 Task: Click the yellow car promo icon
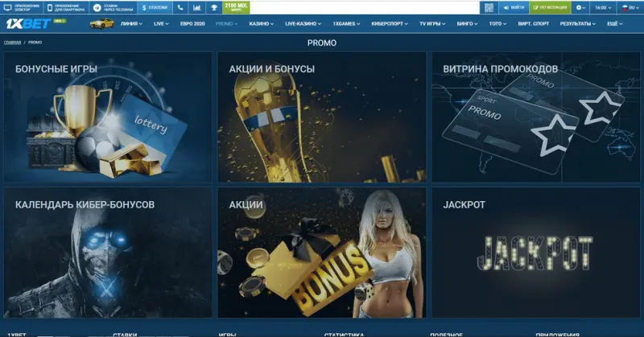coord(101,24)
